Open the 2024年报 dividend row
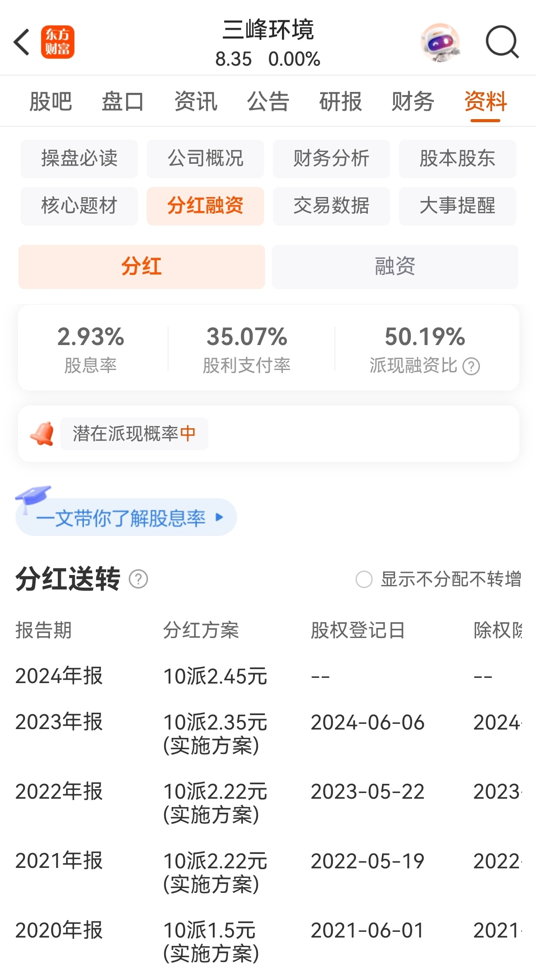536x980 pixels. pyautogui.click(x=268, y=676)
